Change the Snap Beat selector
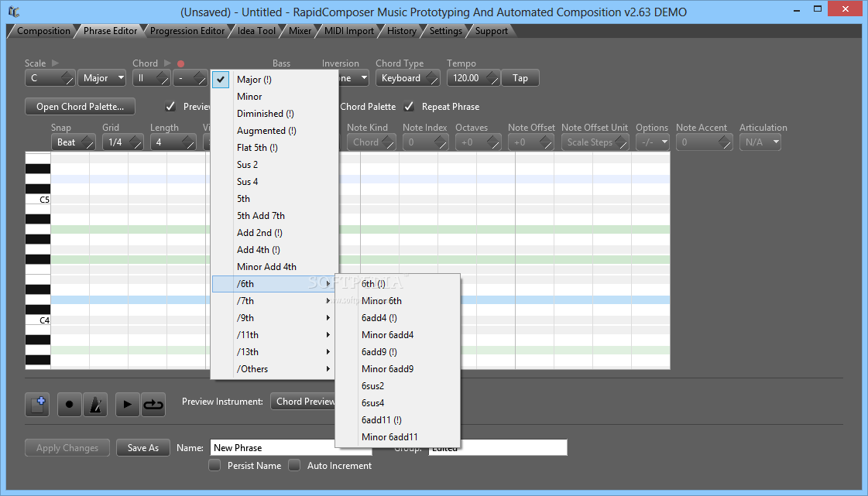Screen dimensions: 868x496 [x=74, y=142]
